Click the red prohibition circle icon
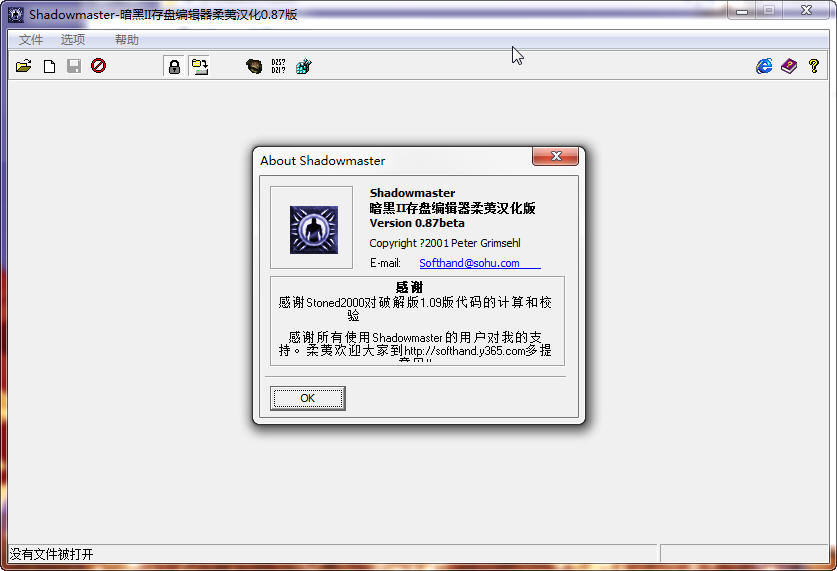Viewport: 837px width, 571px height. tap(98, 66)
